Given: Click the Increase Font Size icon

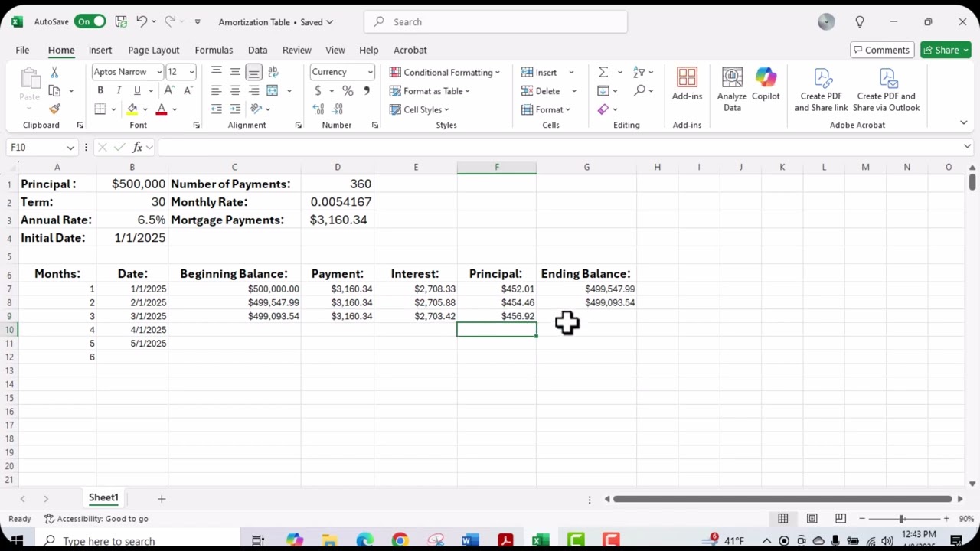Looking at the screenshot, I should (x=171, y=90).
